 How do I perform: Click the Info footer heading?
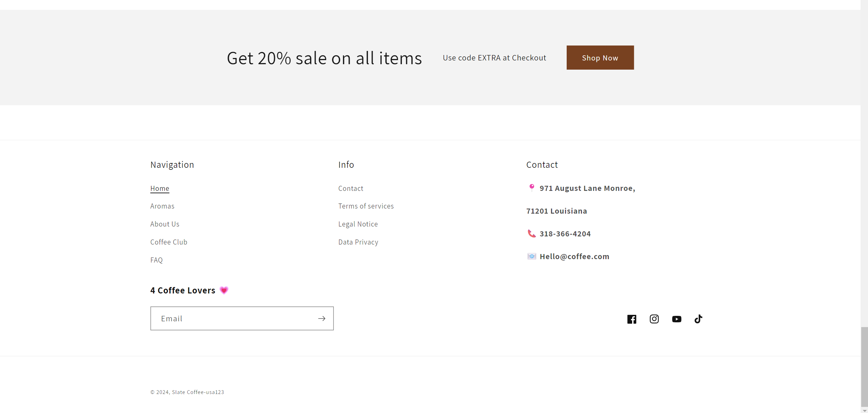click(x=346, y=165)
